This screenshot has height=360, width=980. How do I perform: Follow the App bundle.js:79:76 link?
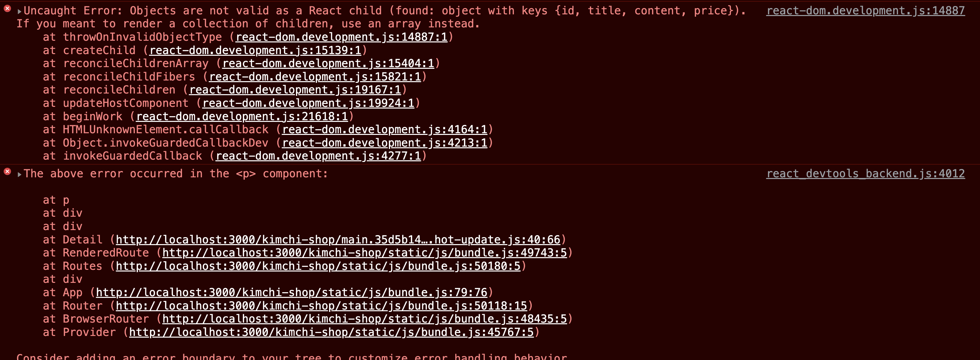coord(291,293)
